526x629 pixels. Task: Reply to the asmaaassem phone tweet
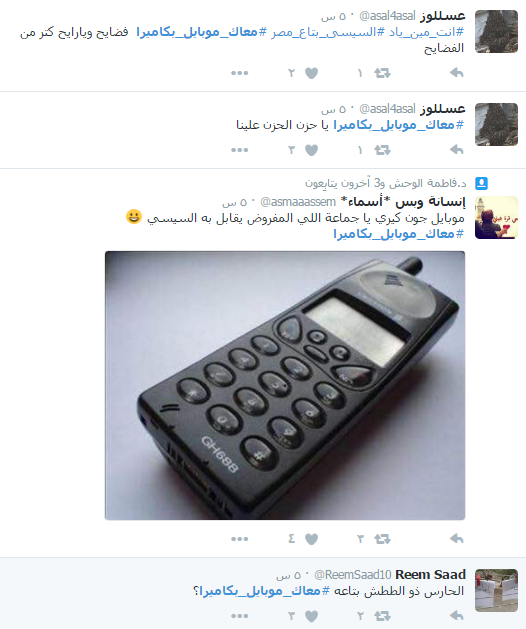(457, 539)
